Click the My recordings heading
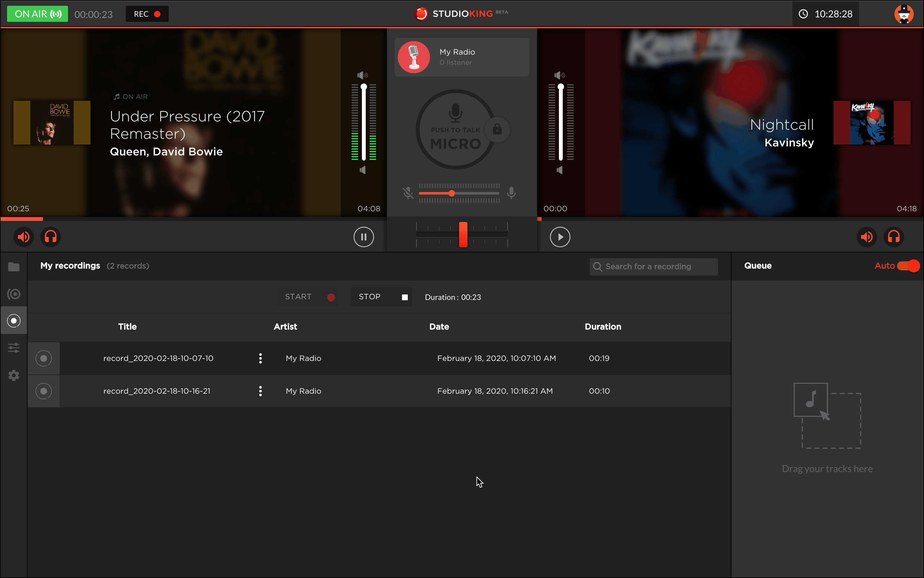The image size is (924, 578). [x=70, y=266]
